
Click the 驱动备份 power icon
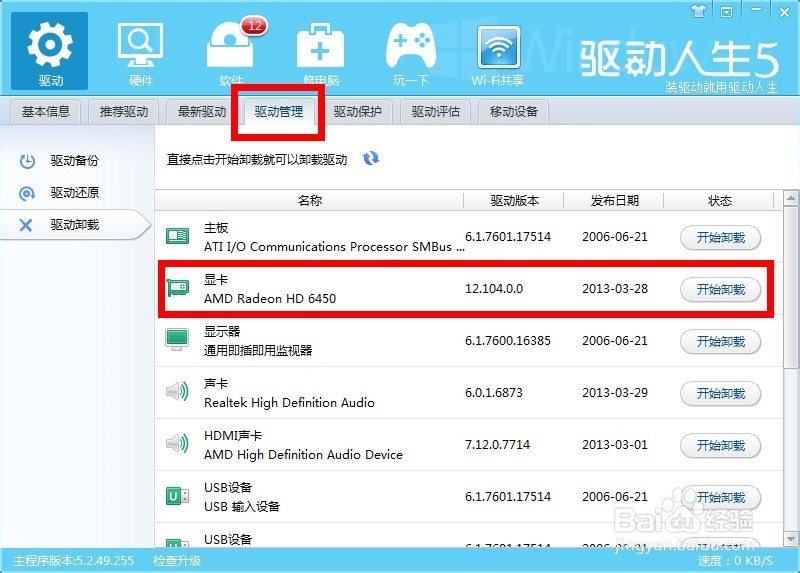click(27, 161)
